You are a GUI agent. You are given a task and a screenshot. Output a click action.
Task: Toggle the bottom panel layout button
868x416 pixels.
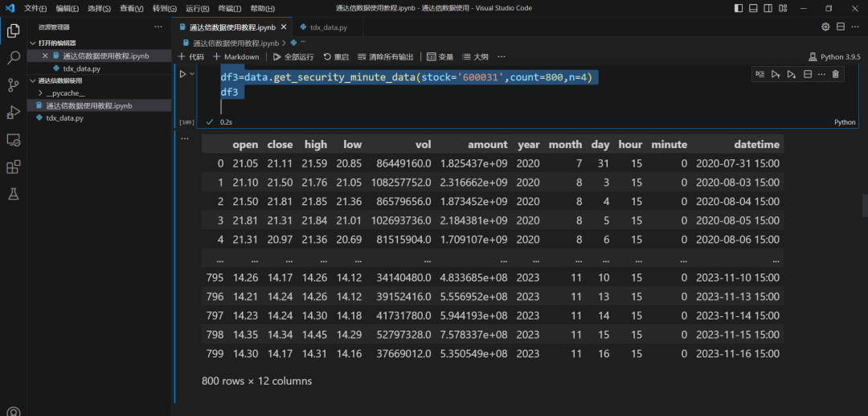click(x=753, y=8)
